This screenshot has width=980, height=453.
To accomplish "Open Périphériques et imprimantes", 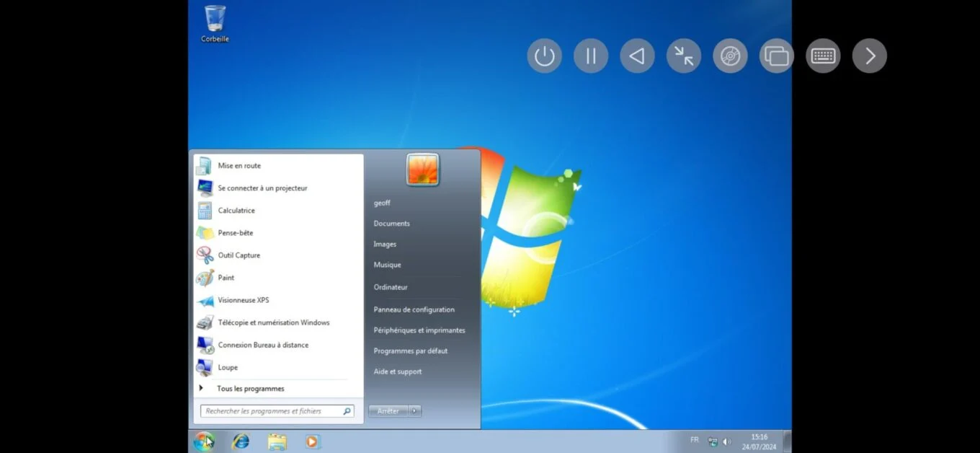I will pos(419,330).
